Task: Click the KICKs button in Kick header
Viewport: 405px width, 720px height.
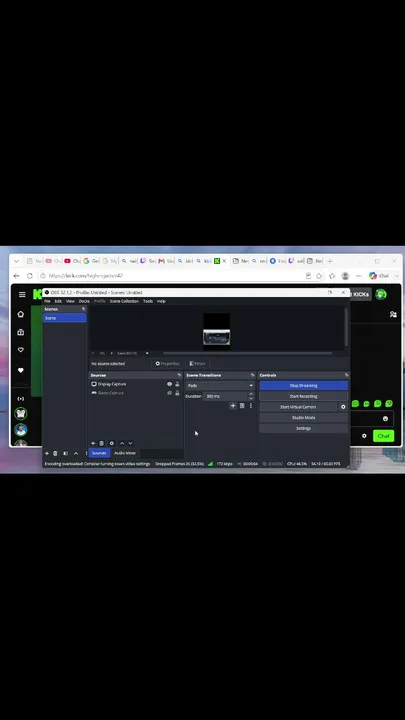Action: (x=360, y=294)
